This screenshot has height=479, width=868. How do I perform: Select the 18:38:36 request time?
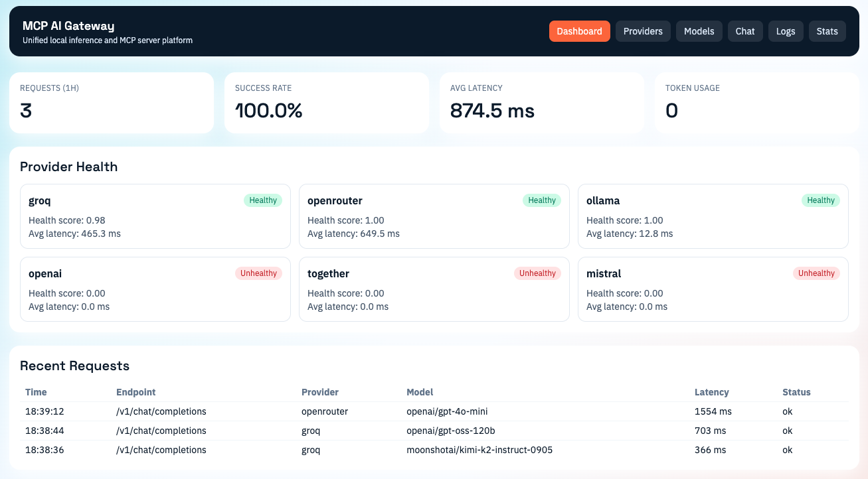(44, 450)
